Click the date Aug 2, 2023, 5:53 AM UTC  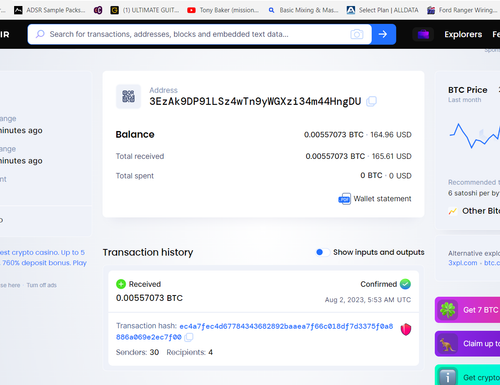pyautogui.click(x=368, y=300)
